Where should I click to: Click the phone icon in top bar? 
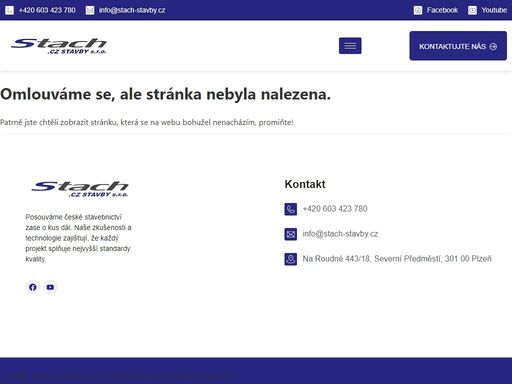pyautogui.click(x=9, y=10)
